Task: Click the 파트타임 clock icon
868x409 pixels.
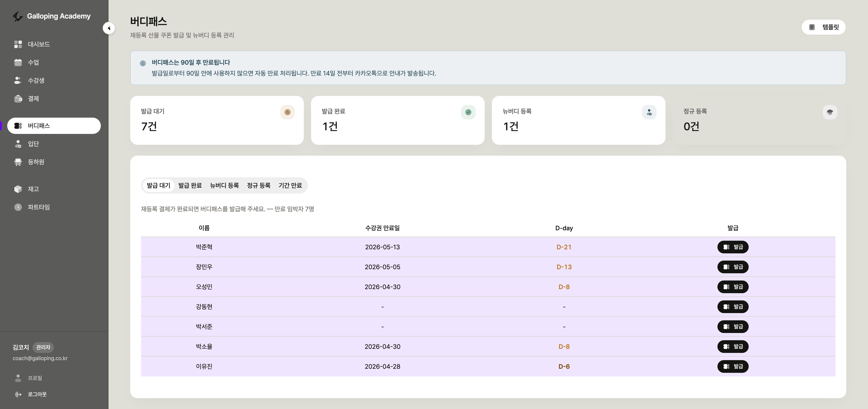Action: click(18, 207)
